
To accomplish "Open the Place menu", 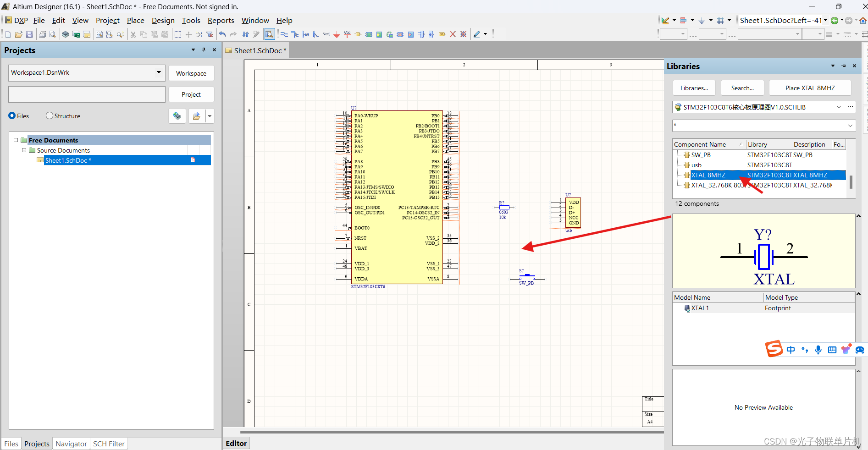I will (136, 21).
